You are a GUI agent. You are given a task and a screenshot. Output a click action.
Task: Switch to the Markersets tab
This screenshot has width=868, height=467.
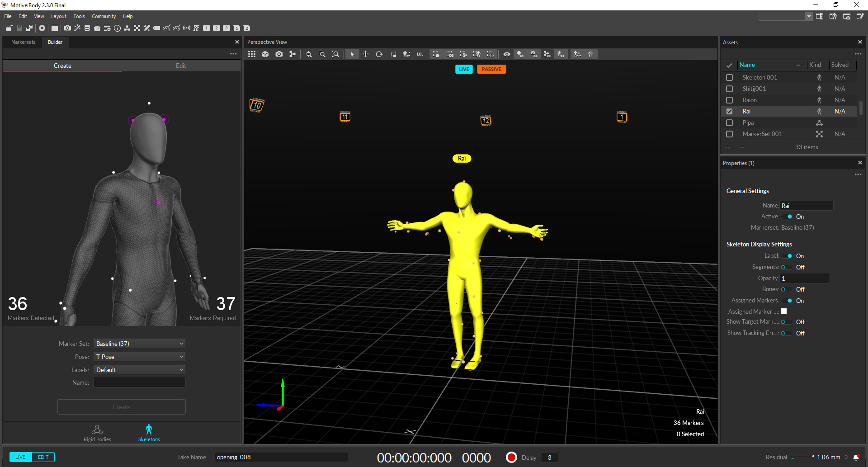[x=23, y=42]
